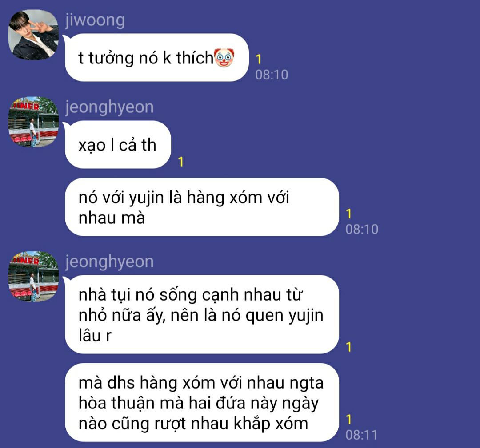The width and height of the screenshot is (480, 448).
Task: Tap the second jeonghyeon avatar
Action: pyautogui.click(x=33, y=277)
